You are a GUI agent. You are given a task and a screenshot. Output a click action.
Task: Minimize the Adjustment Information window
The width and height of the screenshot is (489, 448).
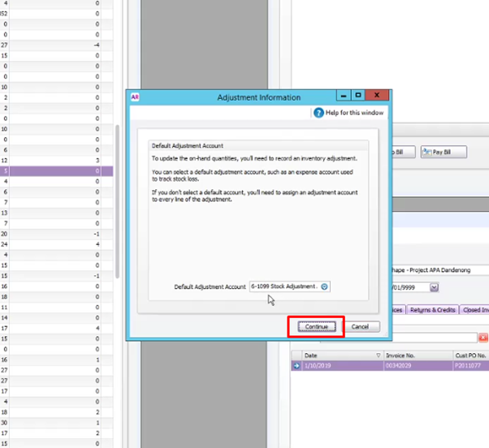pyautogui.click(x=344, y=95)
